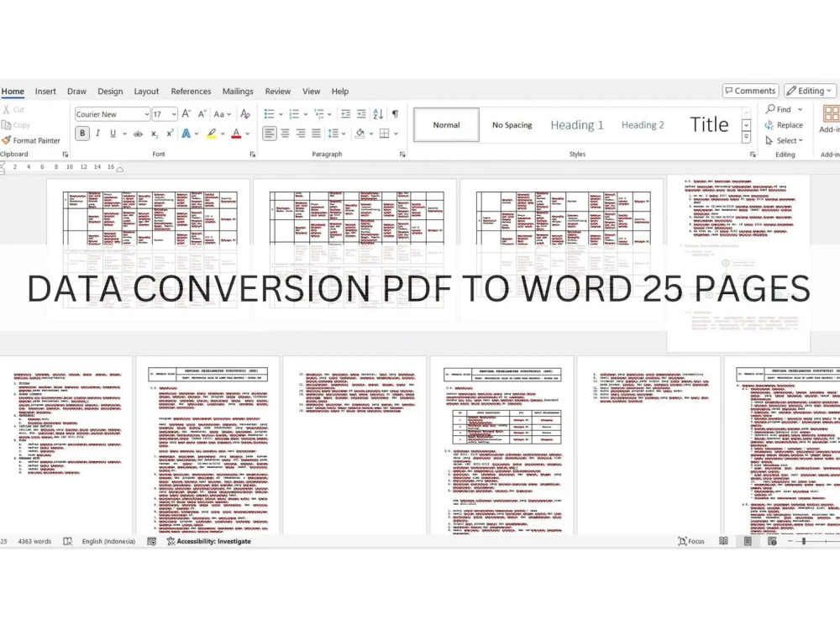Open Font dialog launcher
The height and width of the screenshot is (630, 840).
coord(252,155)
